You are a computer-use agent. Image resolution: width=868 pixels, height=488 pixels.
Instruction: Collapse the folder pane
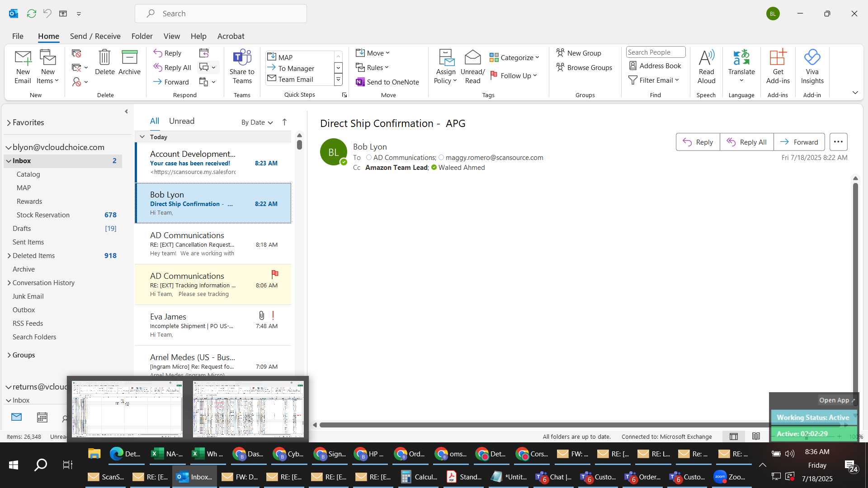click(126, 111)
